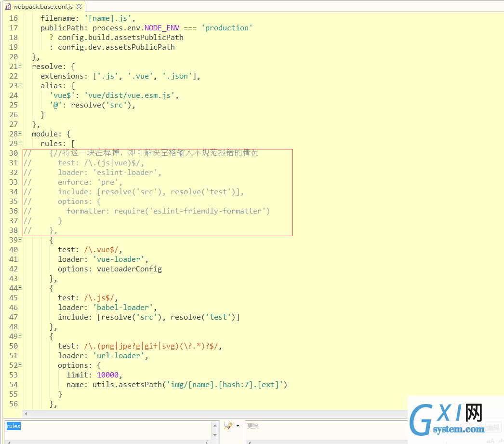This screenshot has width=504, height=444.
Task: Click the JS file icon on tab
Action: point(8,6)
